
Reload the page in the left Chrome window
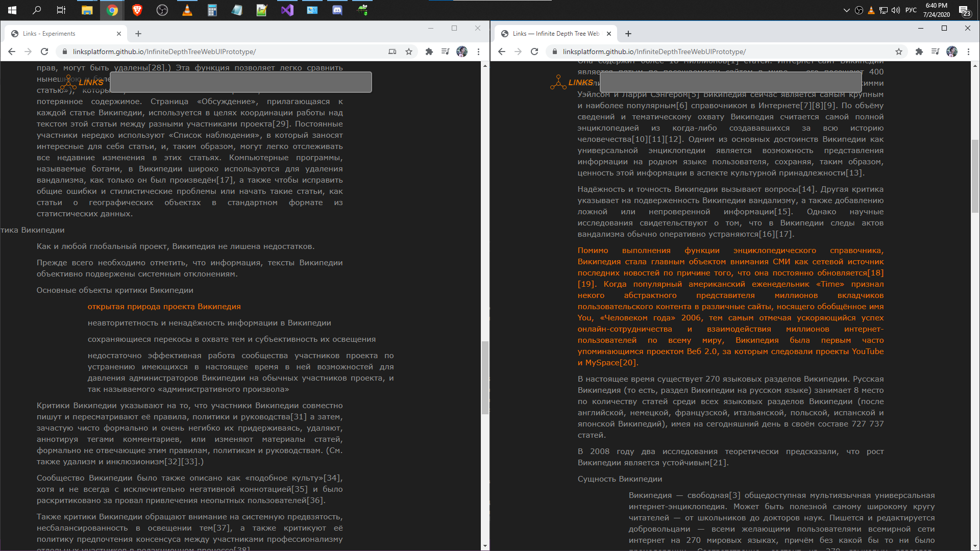44,52
